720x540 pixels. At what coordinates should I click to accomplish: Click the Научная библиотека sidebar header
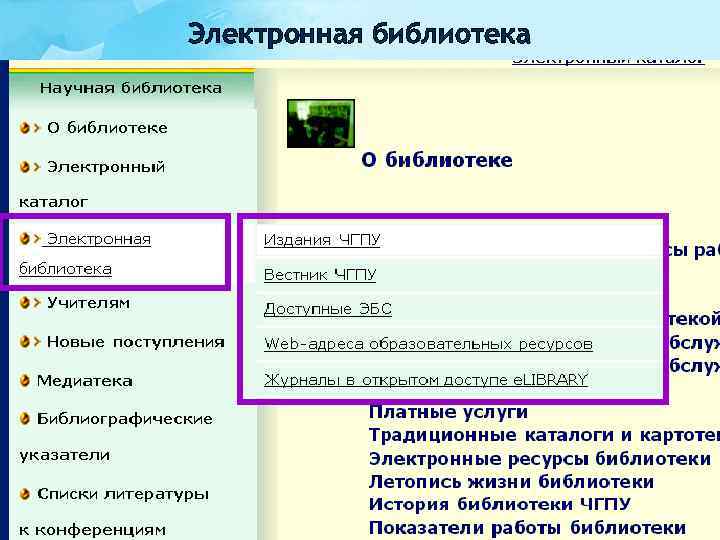pyautogui.click(x=131, y=88)
